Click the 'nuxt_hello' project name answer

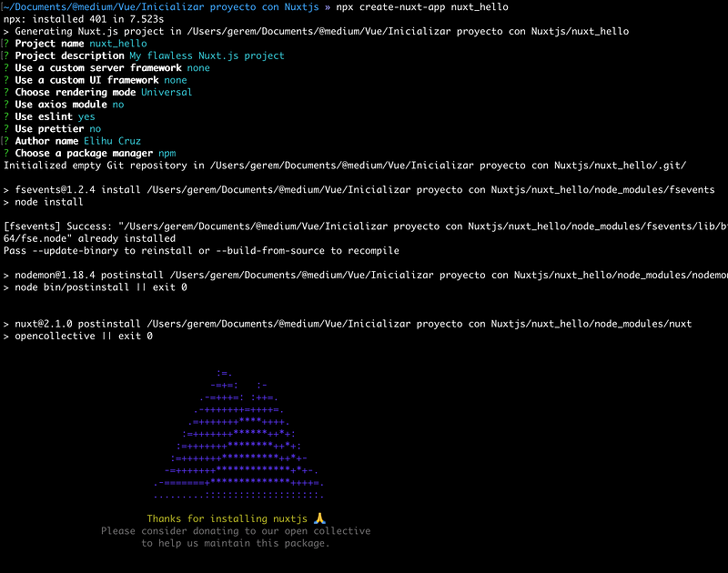[118, 44]
